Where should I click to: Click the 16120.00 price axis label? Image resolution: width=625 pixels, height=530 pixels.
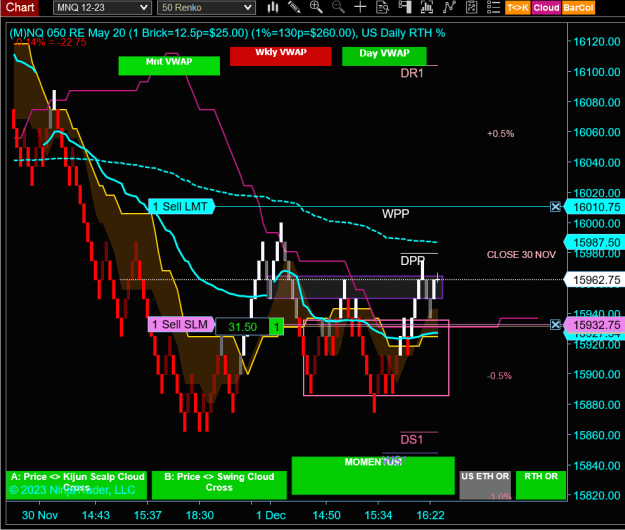tap(597, 41)
